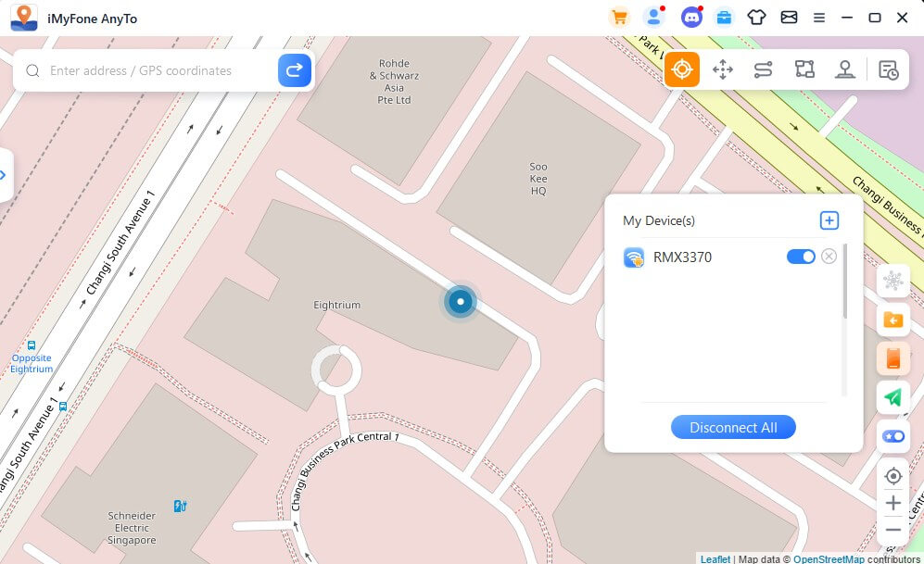Center map on current location icon
Viewport: 924px width, 564px height.
click(893, 476)
